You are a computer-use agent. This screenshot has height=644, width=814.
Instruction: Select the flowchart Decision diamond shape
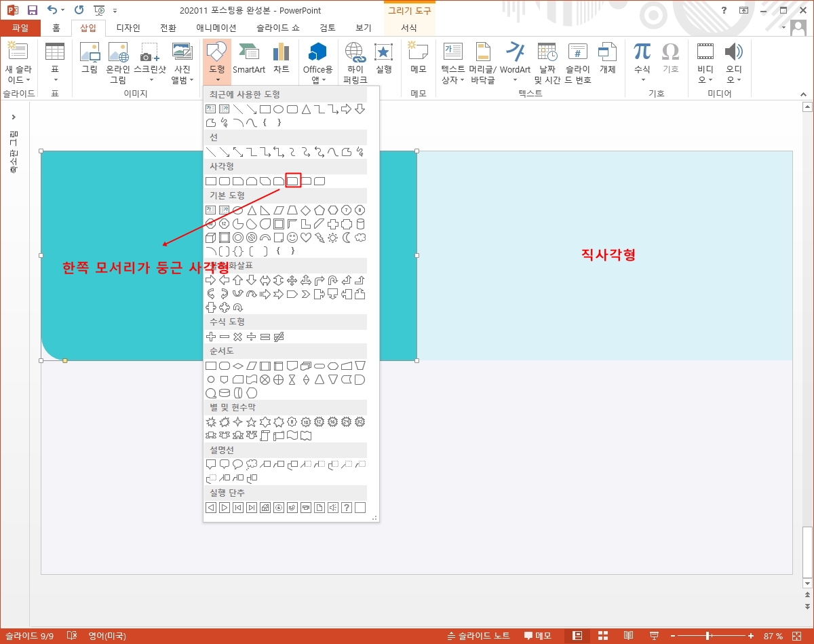coord(238,366)
